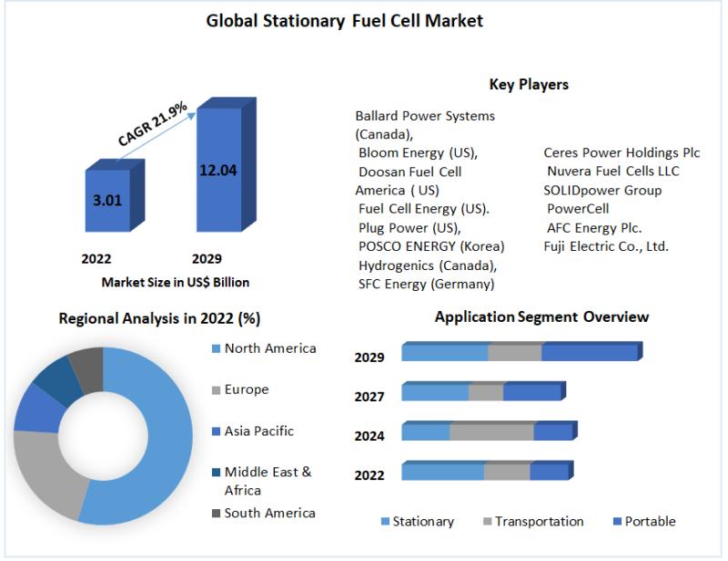This screenshot has width=728, height=561.
Task: Click the South America legend swatch
Action: [x=216, y=513]
